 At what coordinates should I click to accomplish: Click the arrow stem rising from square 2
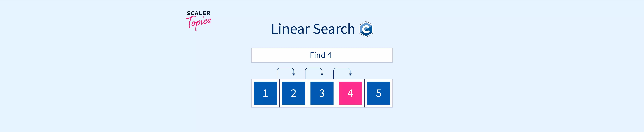pyautogui.click(x=305, y=74)
